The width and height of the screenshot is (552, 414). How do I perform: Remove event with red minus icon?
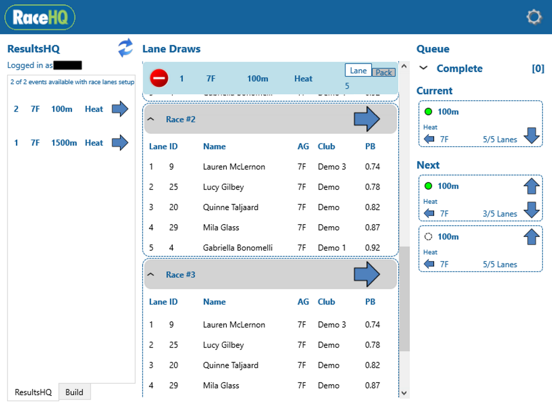coord(159,78)
